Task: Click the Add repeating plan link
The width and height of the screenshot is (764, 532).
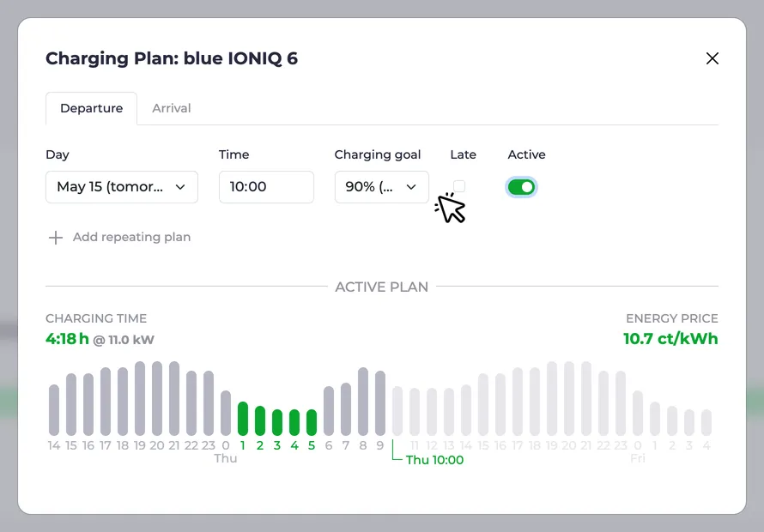Action: click(131, 238)
